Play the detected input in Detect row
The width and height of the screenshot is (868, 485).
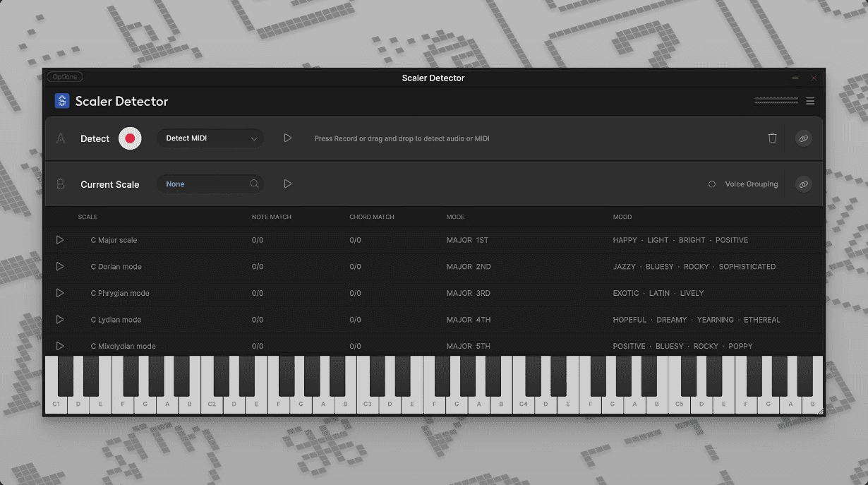pyautogui.click(x=287, y=138)
